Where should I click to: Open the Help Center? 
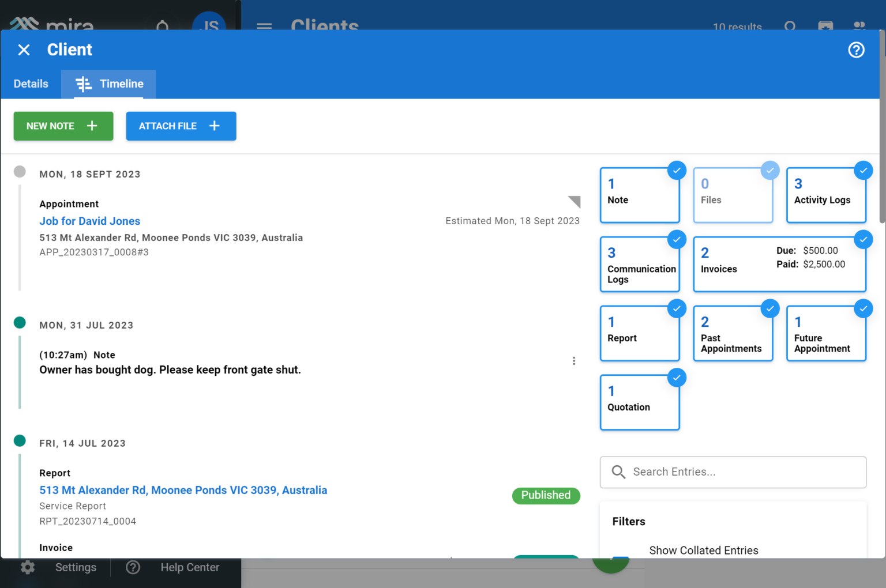(189, 567)
